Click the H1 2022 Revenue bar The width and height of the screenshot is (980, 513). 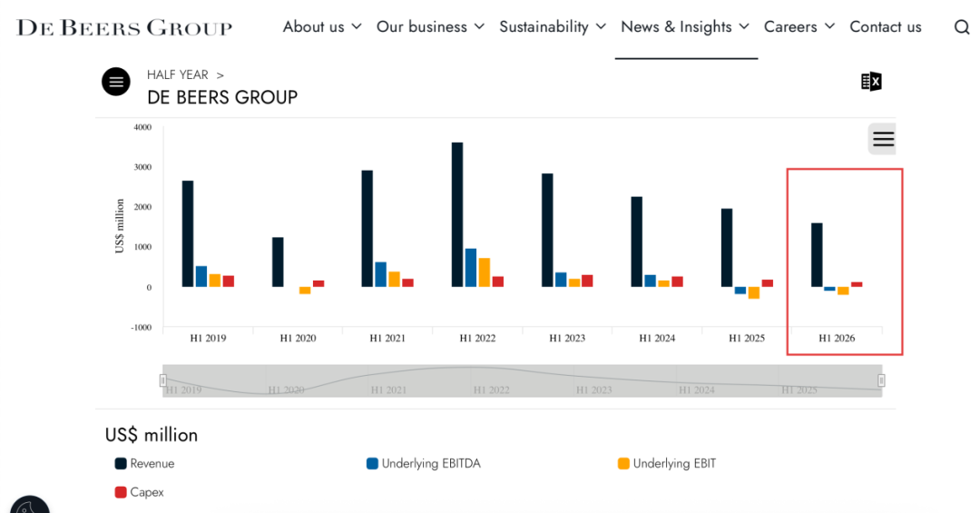tap(457, 214)
